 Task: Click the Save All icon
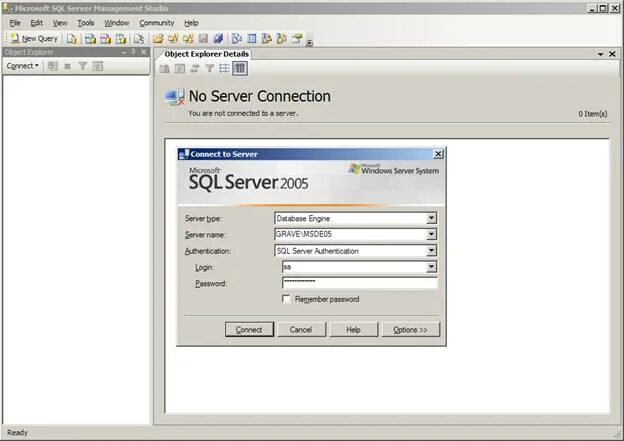point(218,39)
